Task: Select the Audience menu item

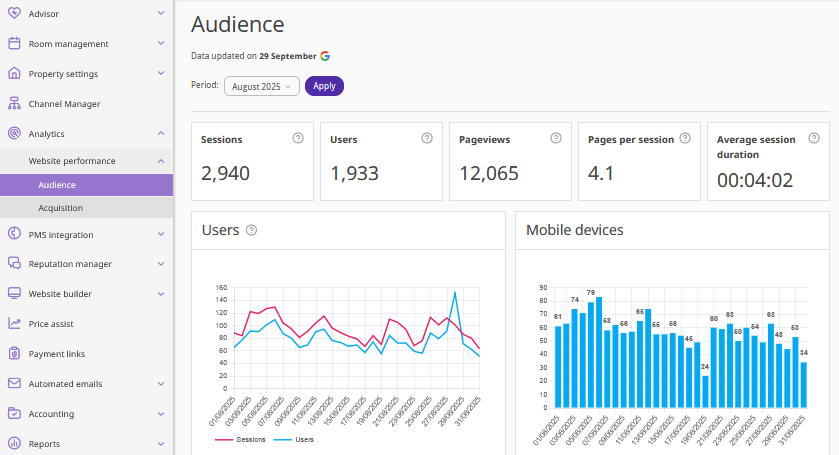Action: 86,185
